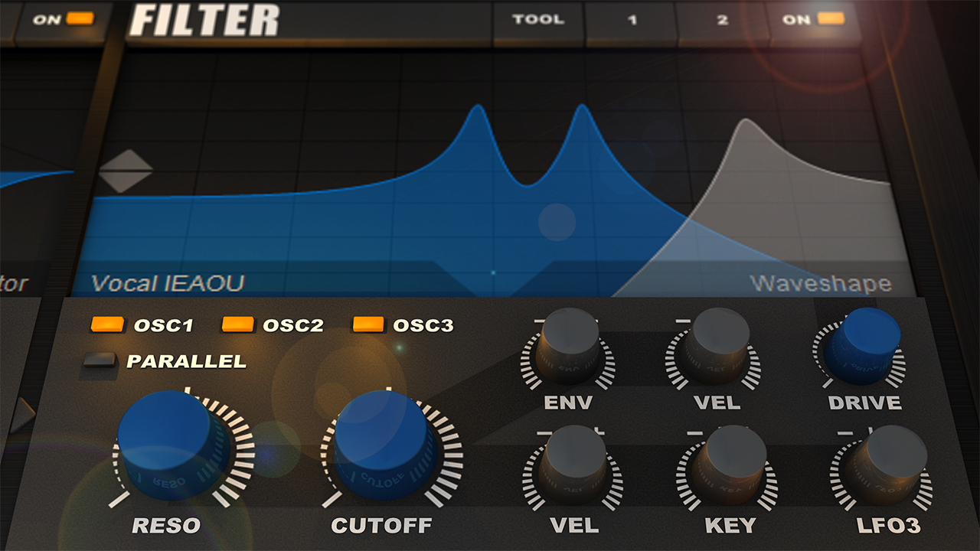
Task: Click the lower VEL knob below ENV
Action: click(x=573, y=465)
